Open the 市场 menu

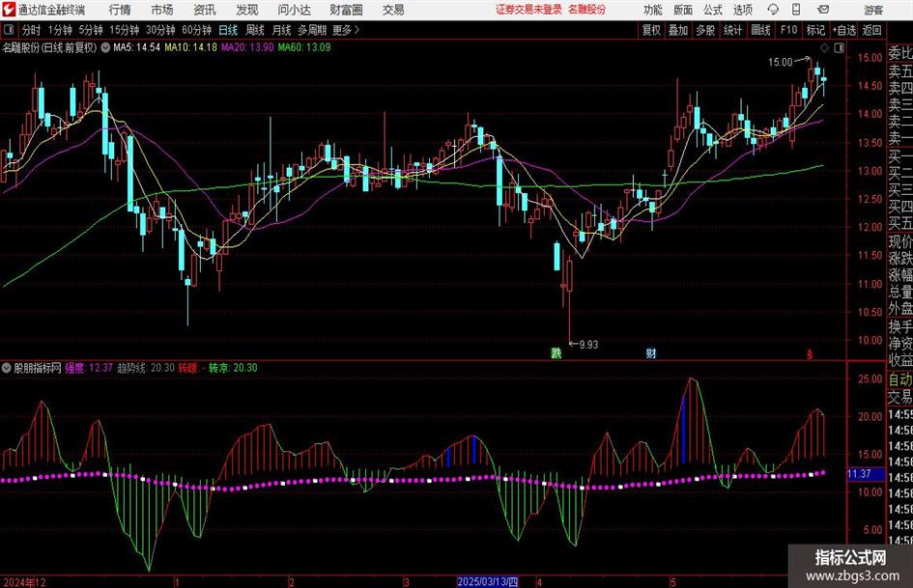tap(162, 10)
